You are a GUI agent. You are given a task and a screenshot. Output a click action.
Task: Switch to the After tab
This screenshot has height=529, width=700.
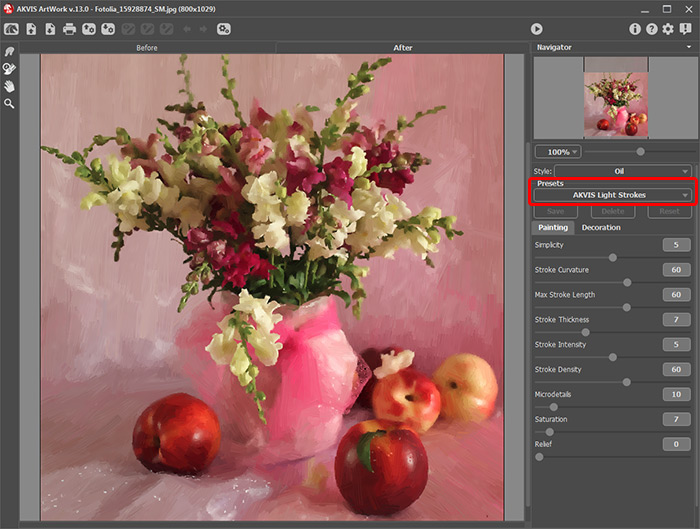(x=403, y=48)
